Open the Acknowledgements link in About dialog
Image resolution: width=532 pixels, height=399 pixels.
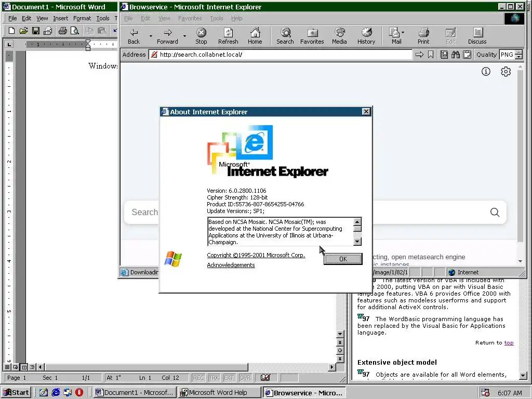pos(231,265)
